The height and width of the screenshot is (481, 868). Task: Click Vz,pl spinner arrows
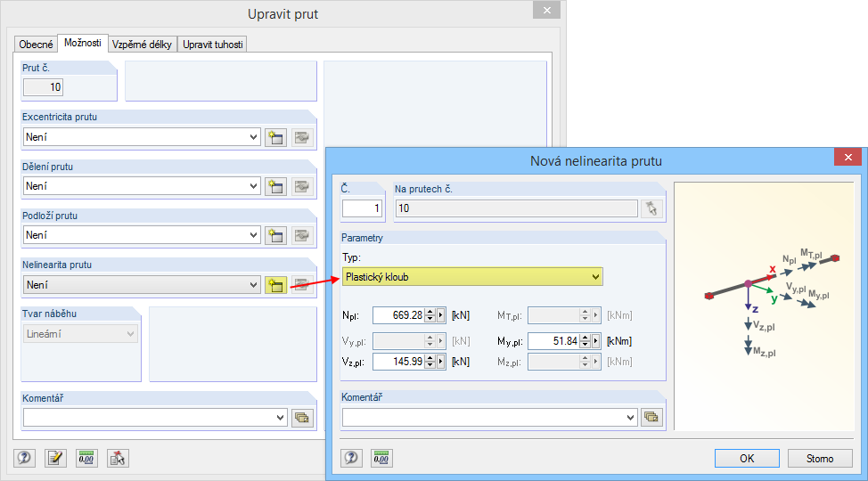pyautogui.click(x=430, y=362)
